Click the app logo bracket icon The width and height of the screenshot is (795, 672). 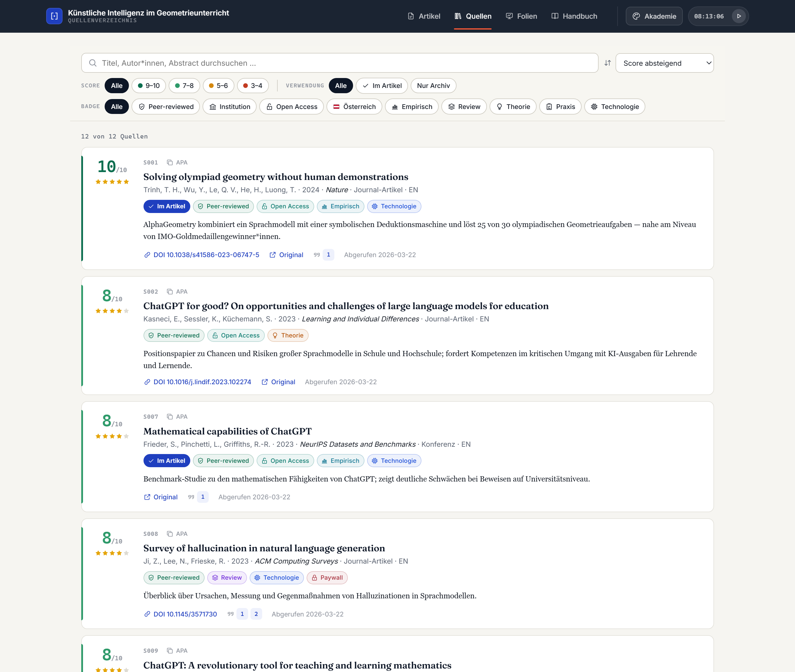tap(54, 16)
